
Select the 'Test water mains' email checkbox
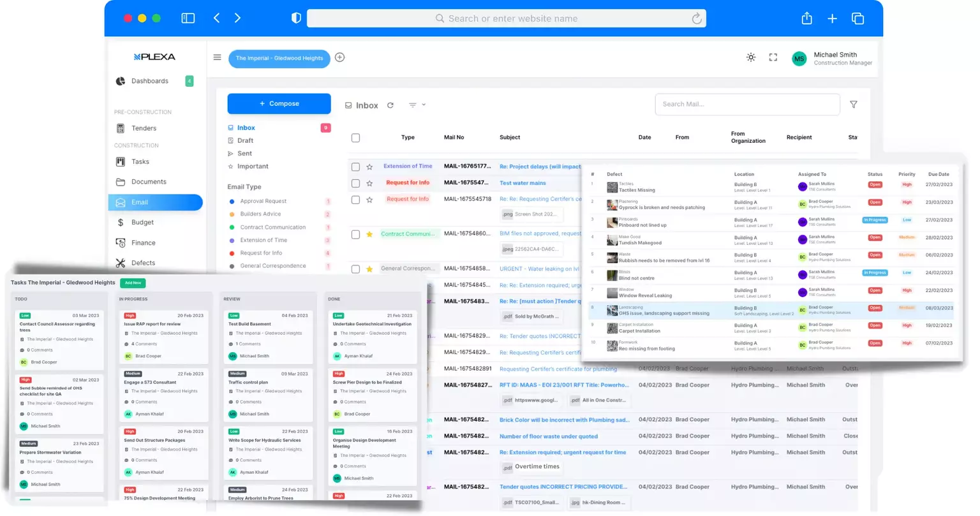point(355,183)
